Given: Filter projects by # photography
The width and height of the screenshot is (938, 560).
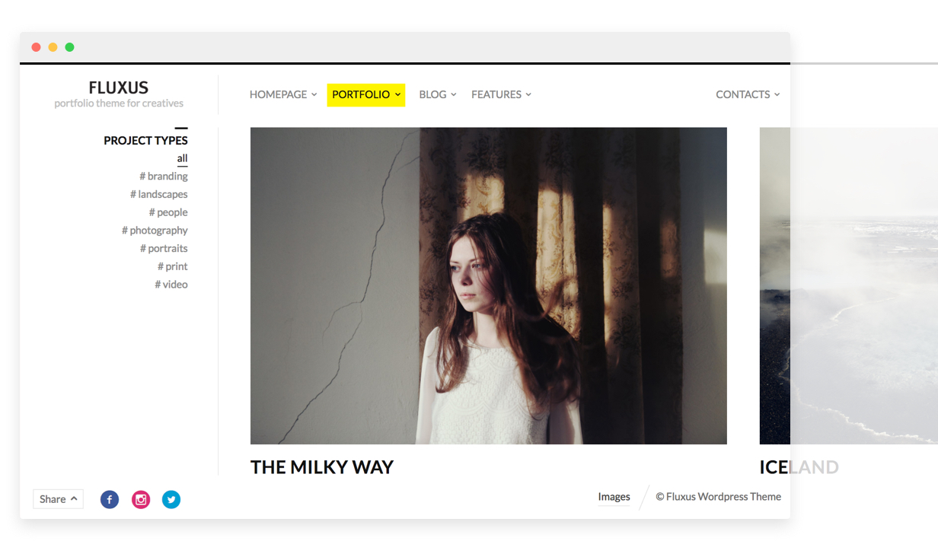Looking at the screenshot, I should 155,230.
